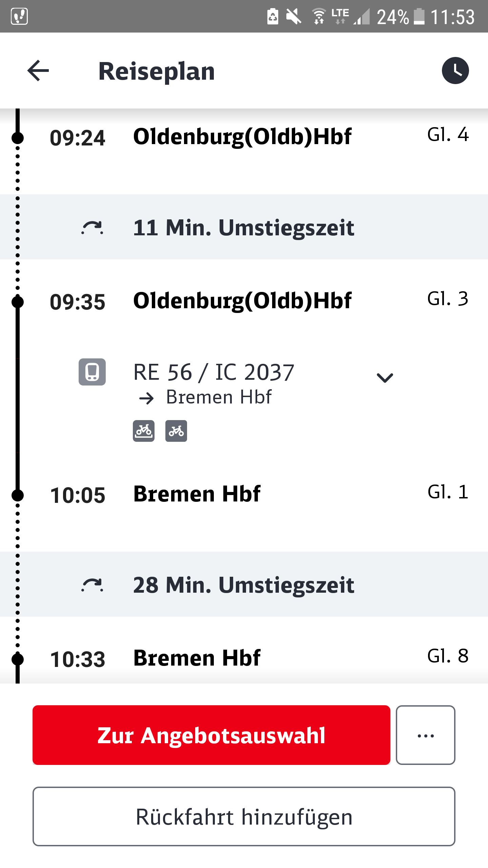Tap the timeline dot at 10:05
The height and width of the screenshot is (868, 488).
coord(18,495)
